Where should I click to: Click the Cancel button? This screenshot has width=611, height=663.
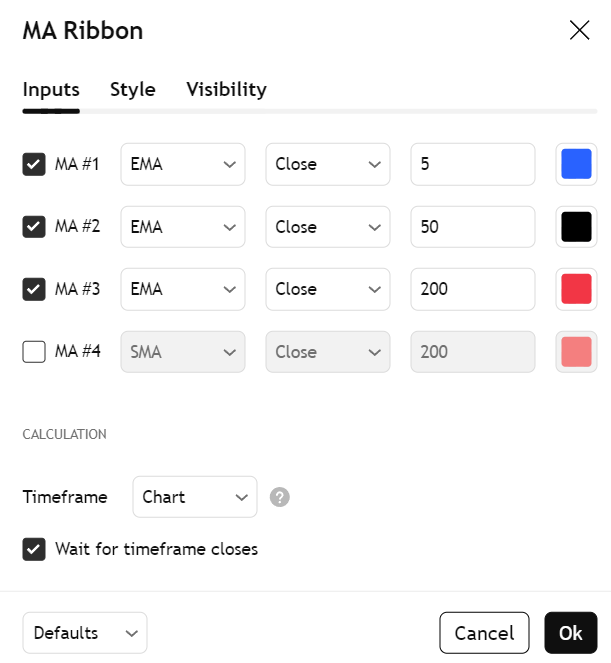click(484, 633)
